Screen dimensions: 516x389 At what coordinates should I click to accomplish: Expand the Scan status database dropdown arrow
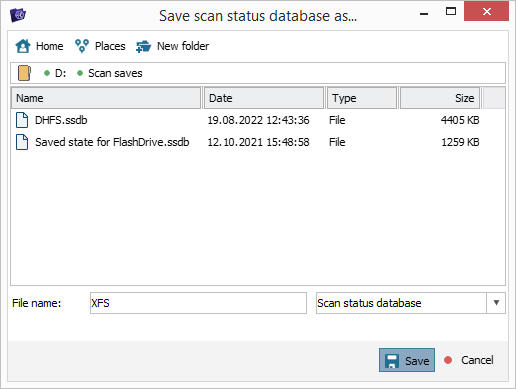(496, 303)
